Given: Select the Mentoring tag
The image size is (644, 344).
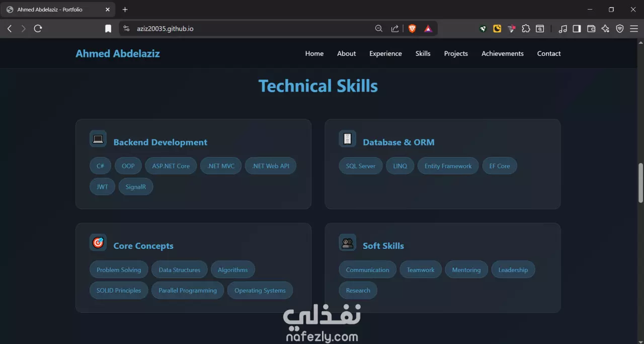Looking at the screenshot, I should tap(466, 269).
